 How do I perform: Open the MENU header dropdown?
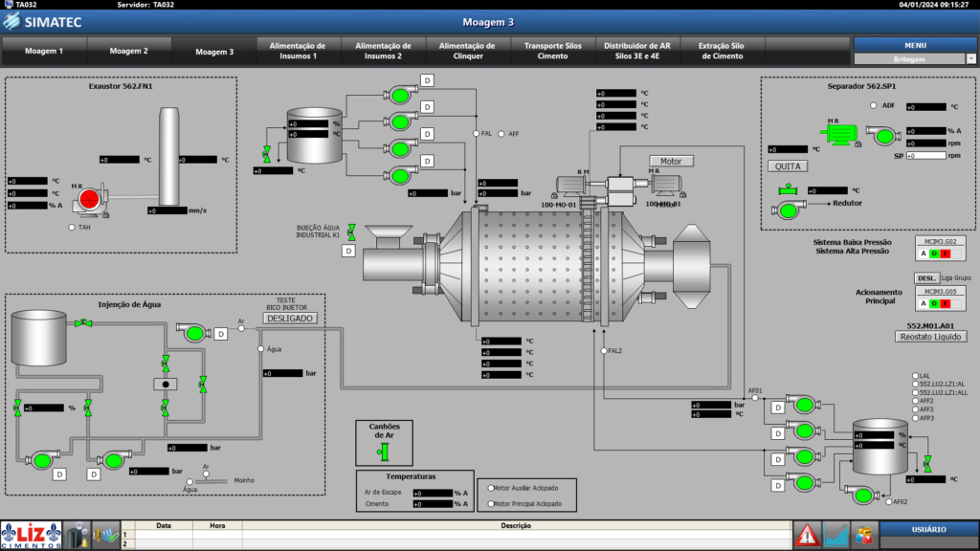point(915,45)
